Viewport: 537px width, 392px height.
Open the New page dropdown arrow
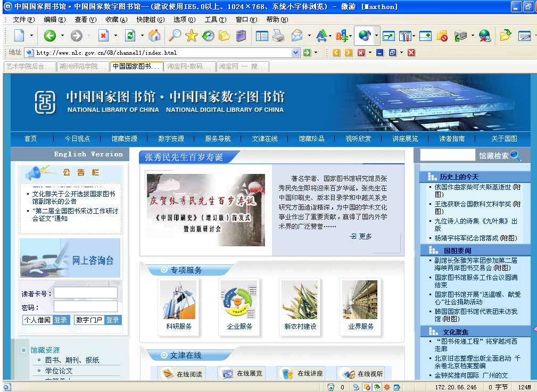coord(31,36)
